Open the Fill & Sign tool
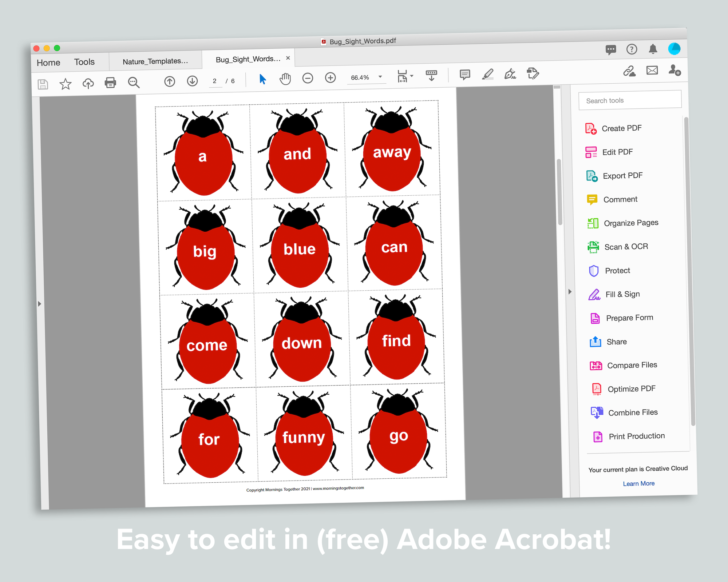Screen dimensions: 728x582 614,294
